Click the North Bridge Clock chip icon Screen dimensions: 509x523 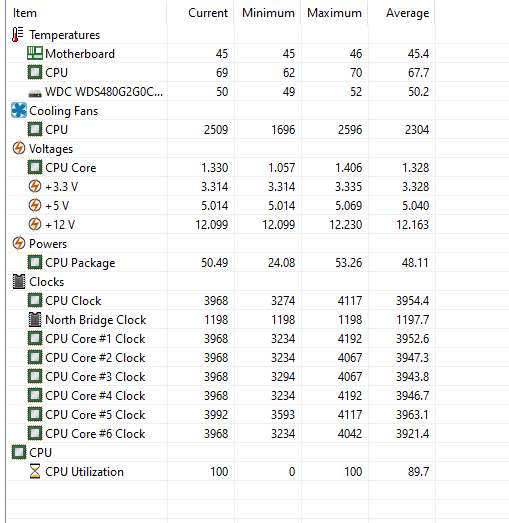pos(35,320)
